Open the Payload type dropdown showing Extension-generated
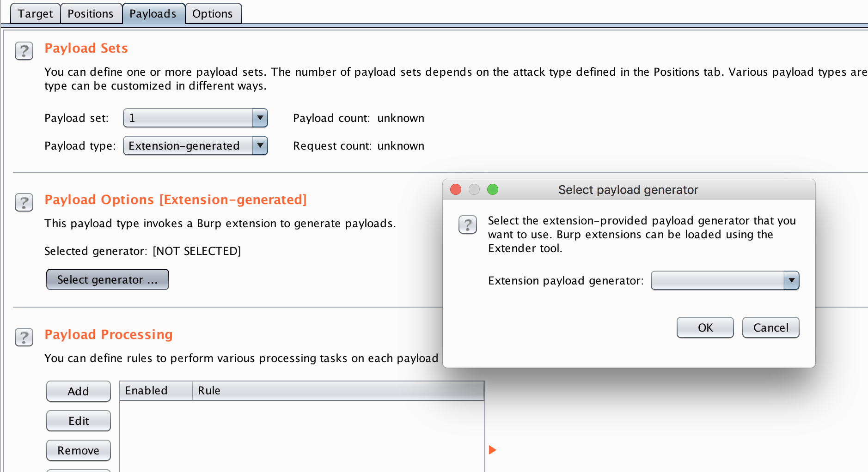 point(195,145)
